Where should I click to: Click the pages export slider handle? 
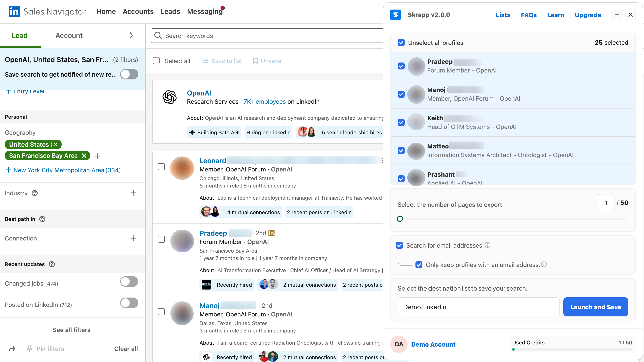(x=400, y=219)
